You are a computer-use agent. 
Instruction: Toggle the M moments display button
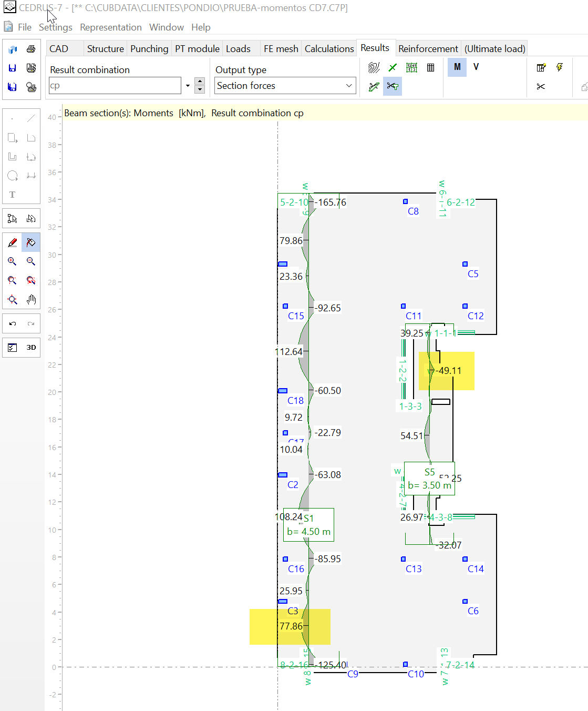[x=457, y=67]
